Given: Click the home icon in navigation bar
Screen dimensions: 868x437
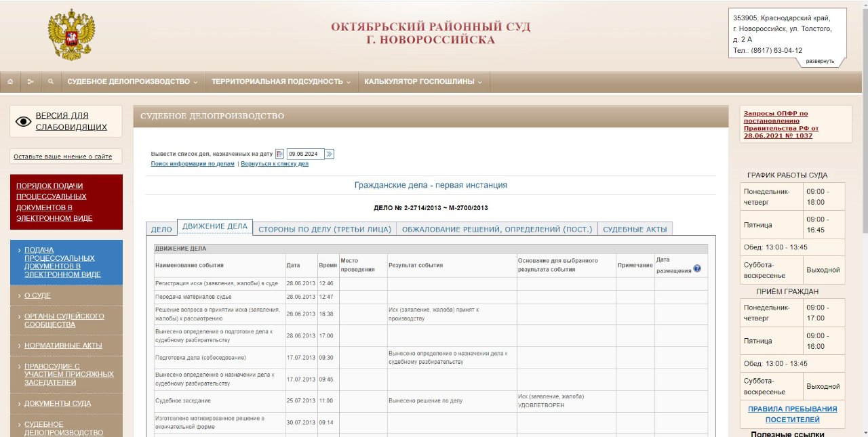Looking at the screenshot, I should 10,82.
